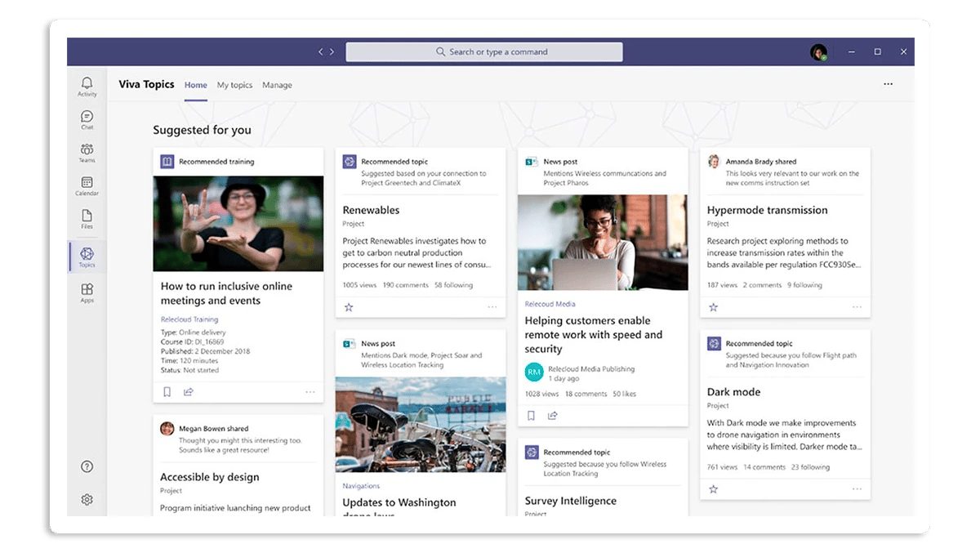
Task: Open the Hypermode transmission topic title
Action: [768, 210]
